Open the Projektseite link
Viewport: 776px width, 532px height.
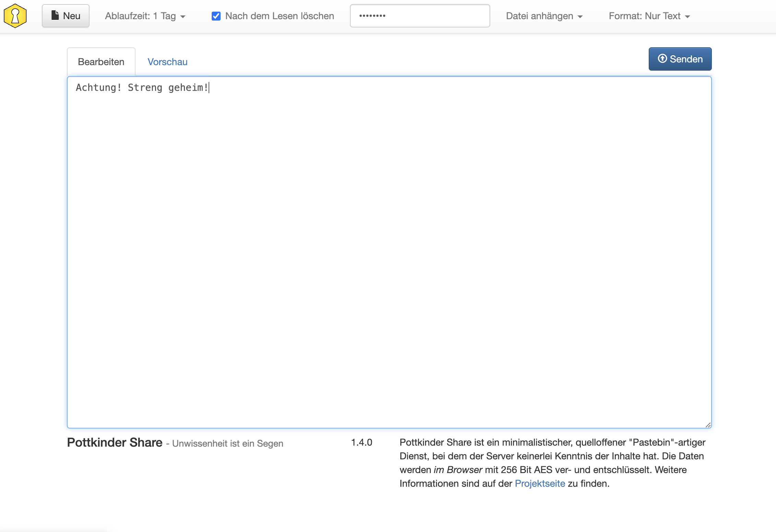pos(540,483)
